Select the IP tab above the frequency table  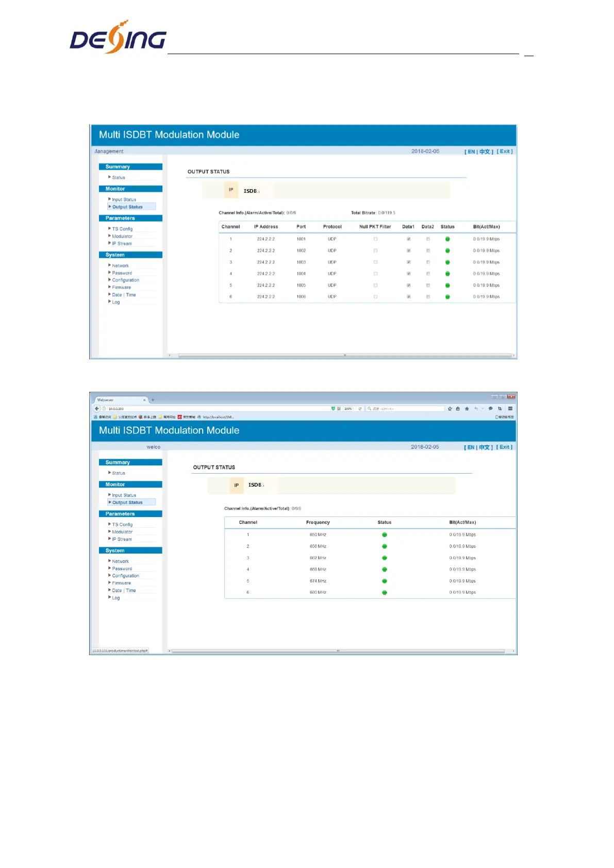click(x=236, y=486)
